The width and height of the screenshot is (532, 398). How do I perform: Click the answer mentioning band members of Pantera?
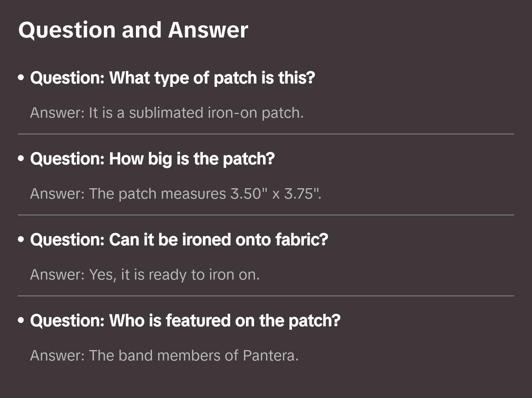pyautogui.click(x=164, y=356)
